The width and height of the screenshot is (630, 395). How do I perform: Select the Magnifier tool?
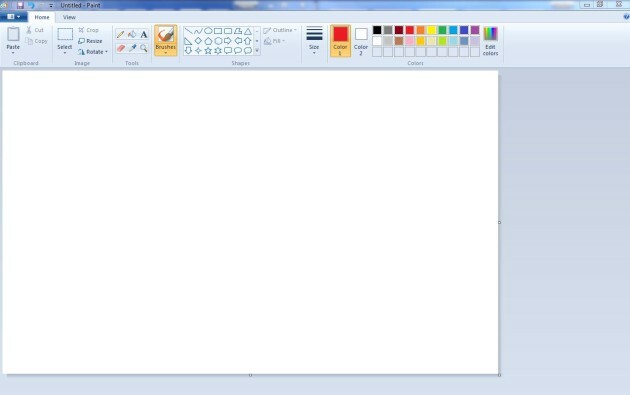[x=143, y=48]
